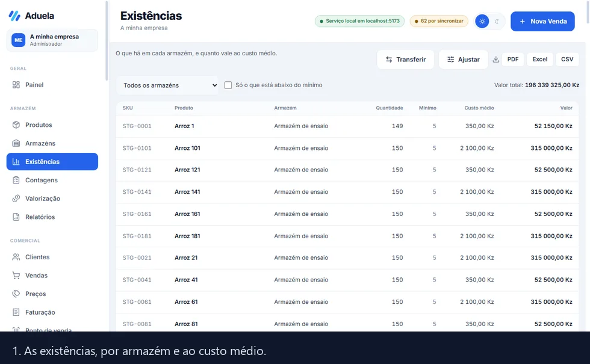Go to Valorização menu item
This screenshot has height=364, width=590.
click(x=52, y=199)
